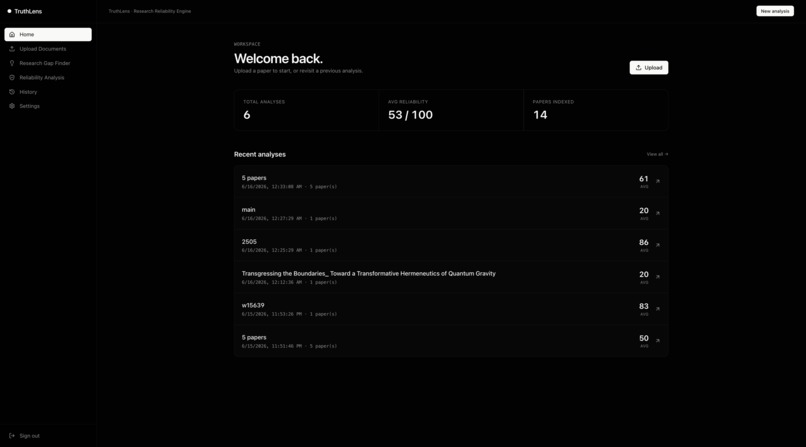Open the History page
This screenshot has width=806, height=447.
click(48, 92)
